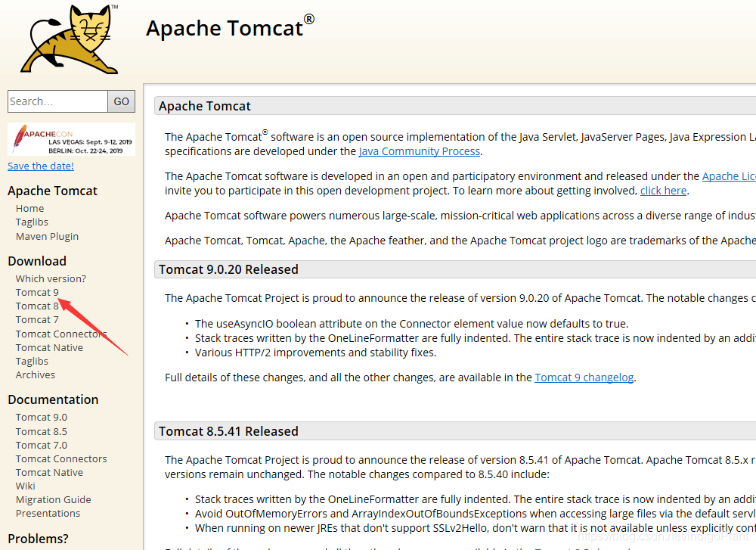Click the Documentation sidebar heading
756x550 pixels.
(53, 399)
